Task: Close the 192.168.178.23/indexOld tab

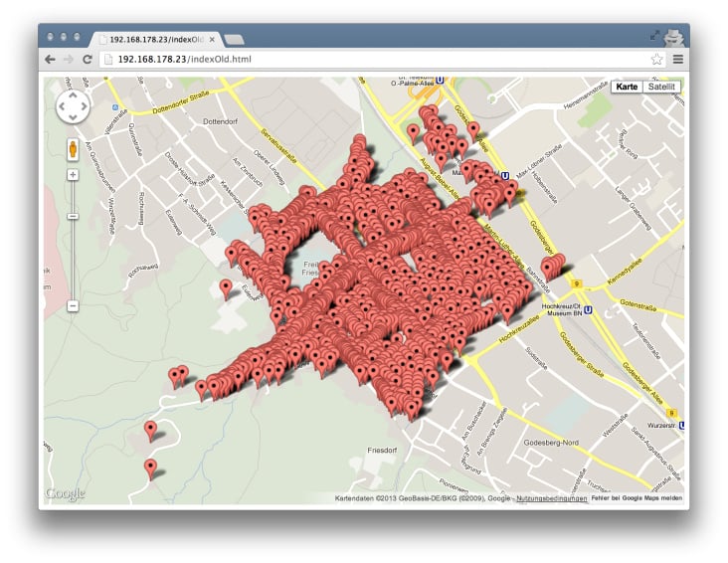Action: coord(212,40)
